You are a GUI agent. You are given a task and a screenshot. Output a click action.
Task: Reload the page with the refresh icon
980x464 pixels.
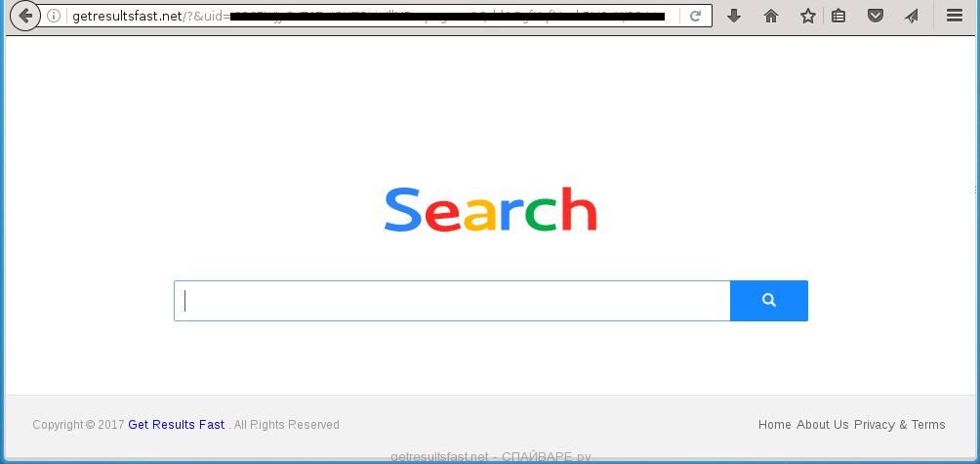695,17
